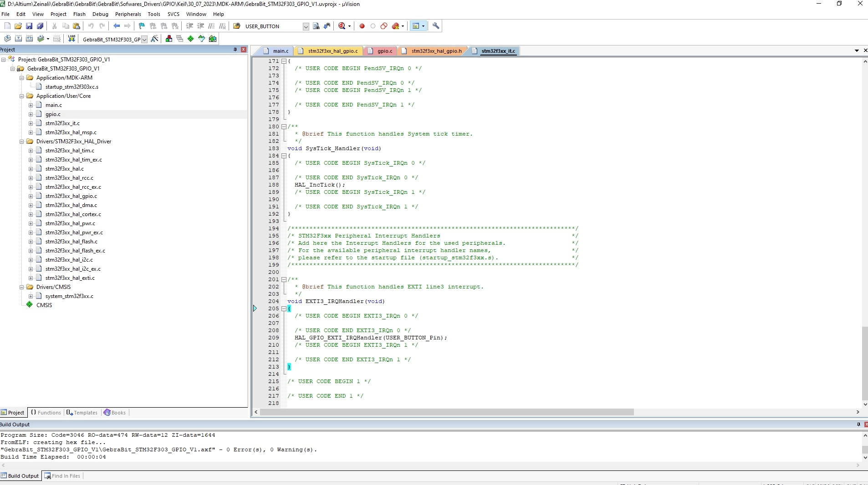Expand stm32f3xx_it.c in the project tree
This screenshot has height=485, width=868.
tap(31, 123)
